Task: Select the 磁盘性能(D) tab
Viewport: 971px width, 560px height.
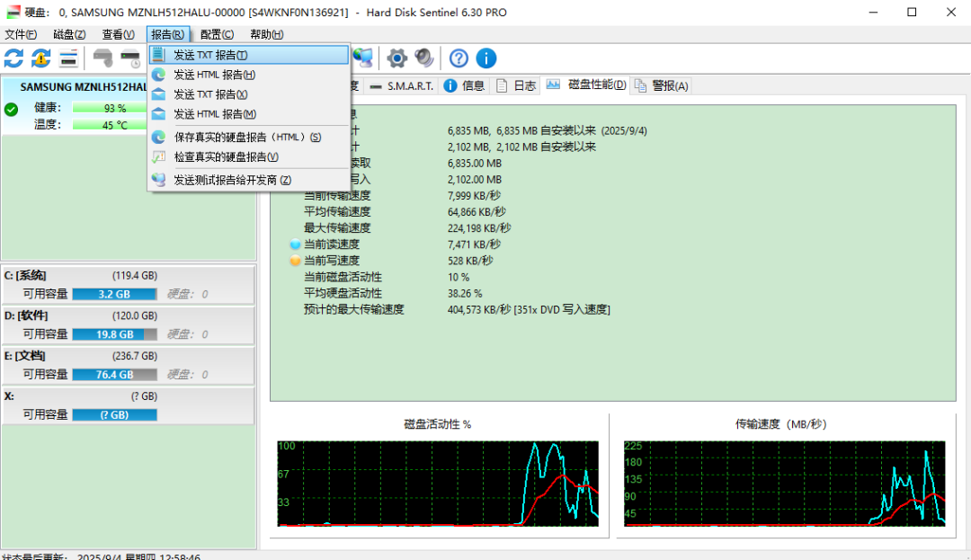Action: point(586,84)
